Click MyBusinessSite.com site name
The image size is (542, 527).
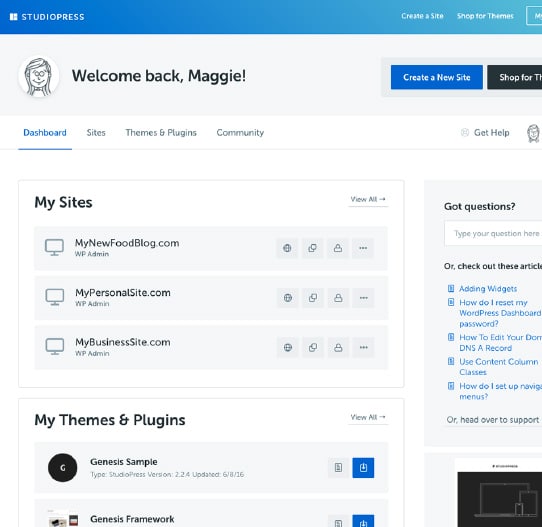pos(123,342)
